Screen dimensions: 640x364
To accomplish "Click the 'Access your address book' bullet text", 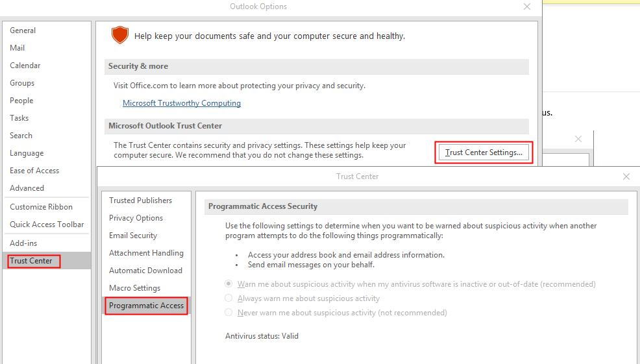I will point(346,255).
